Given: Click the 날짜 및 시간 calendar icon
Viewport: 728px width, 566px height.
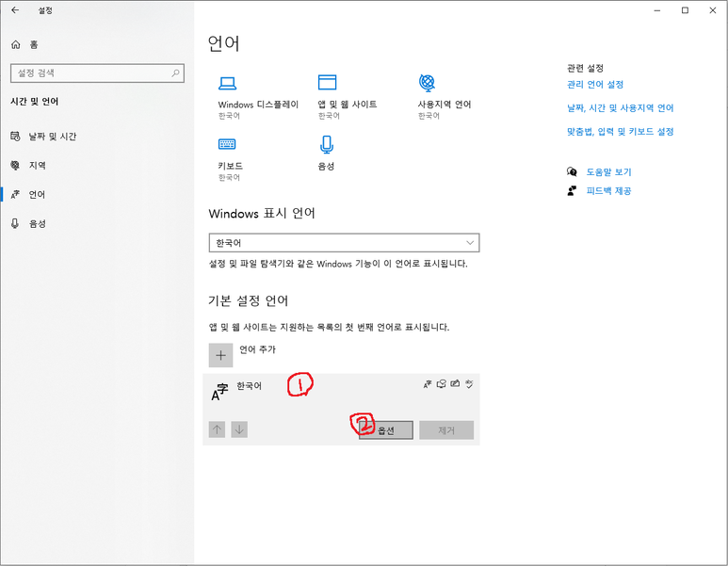Looking at the screenshot, I should (15, 136).
